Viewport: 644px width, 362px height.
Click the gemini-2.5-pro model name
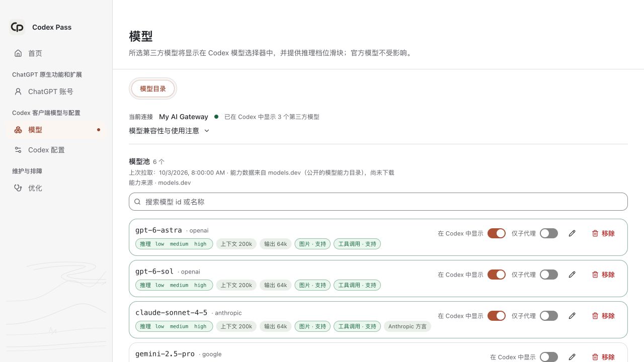(x=165, y=354)
